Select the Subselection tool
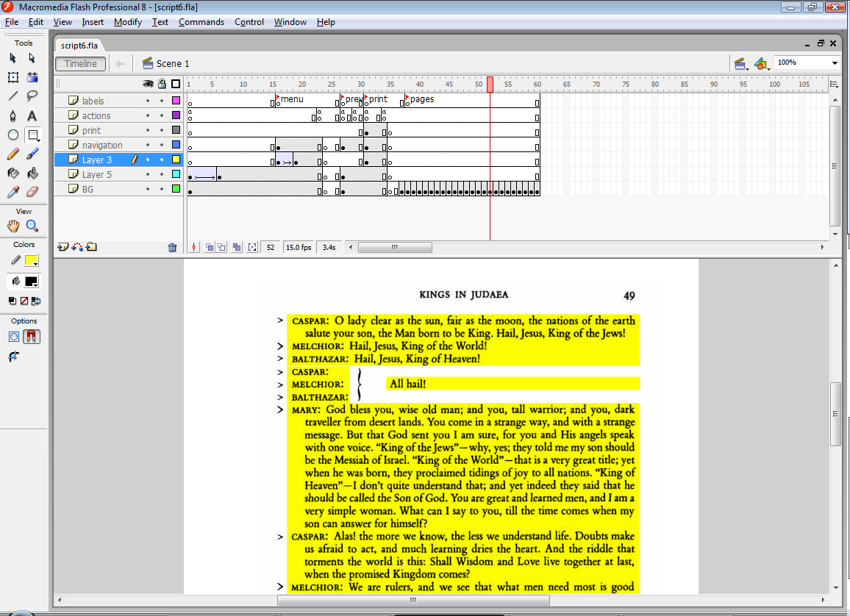 tap(32, 58)
